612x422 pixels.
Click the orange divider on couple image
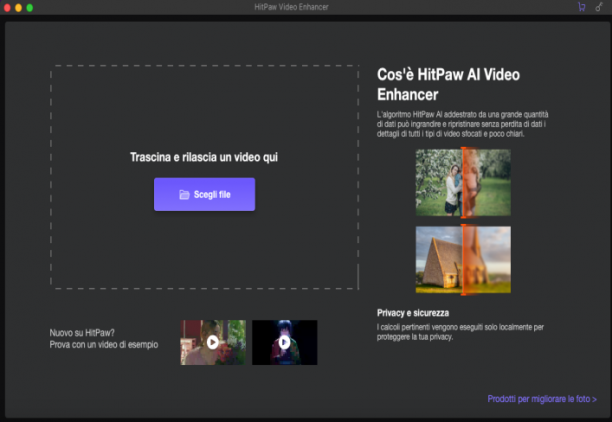click(x=463, y=182)
